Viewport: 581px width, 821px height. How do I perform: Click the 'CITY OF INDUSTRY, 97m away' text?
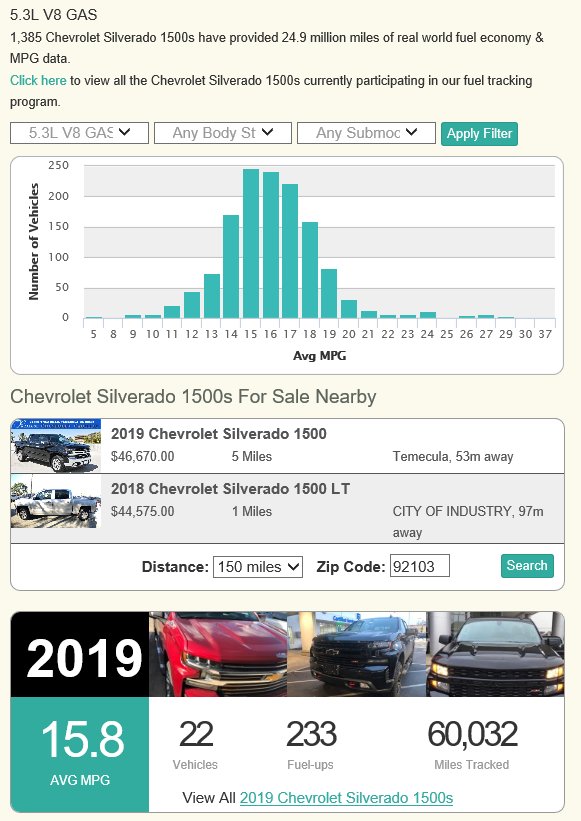click(468, 522)
